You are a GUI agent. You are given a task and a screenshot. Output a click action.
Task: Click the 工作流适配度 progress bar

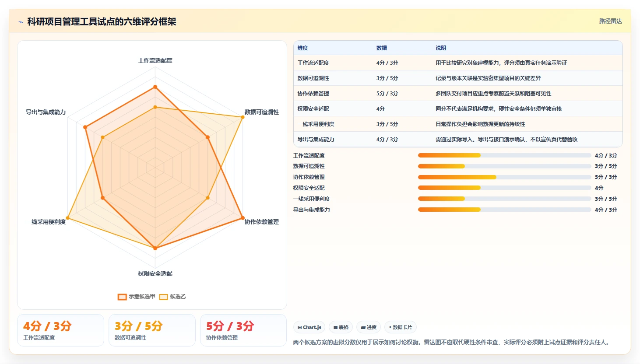coord(504,155)
